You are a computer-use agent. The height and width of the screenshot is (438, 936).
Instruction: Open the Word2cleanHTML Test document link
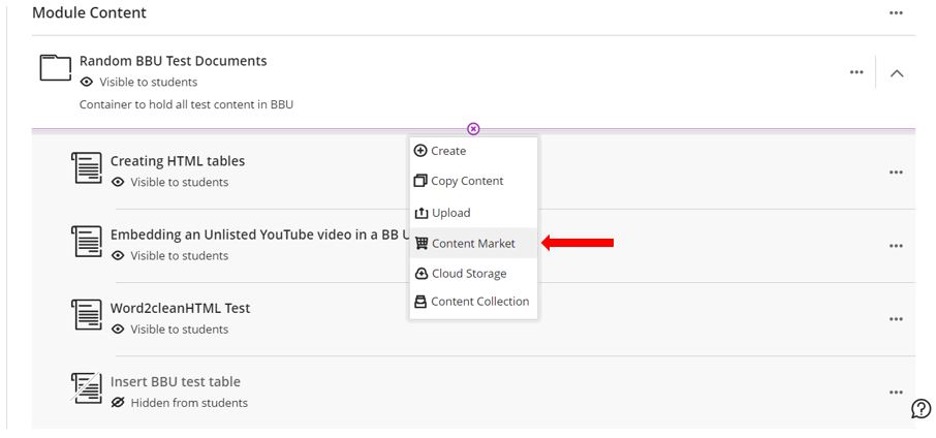[x=180, y=308]
